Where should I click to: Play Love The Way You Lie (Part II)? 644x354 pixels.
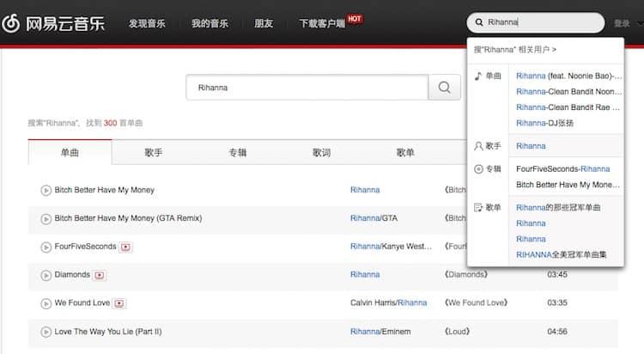tap(46, 332)
